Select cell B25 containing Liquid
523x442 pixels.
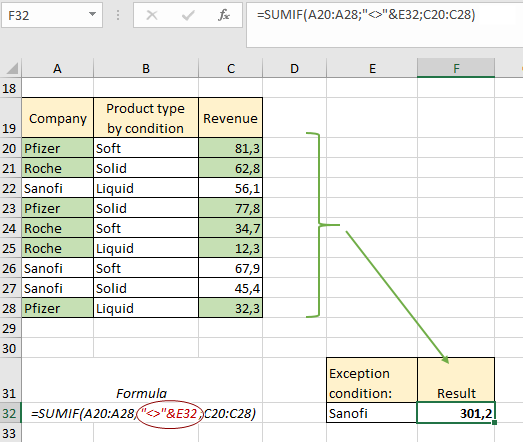coord(146,248)
